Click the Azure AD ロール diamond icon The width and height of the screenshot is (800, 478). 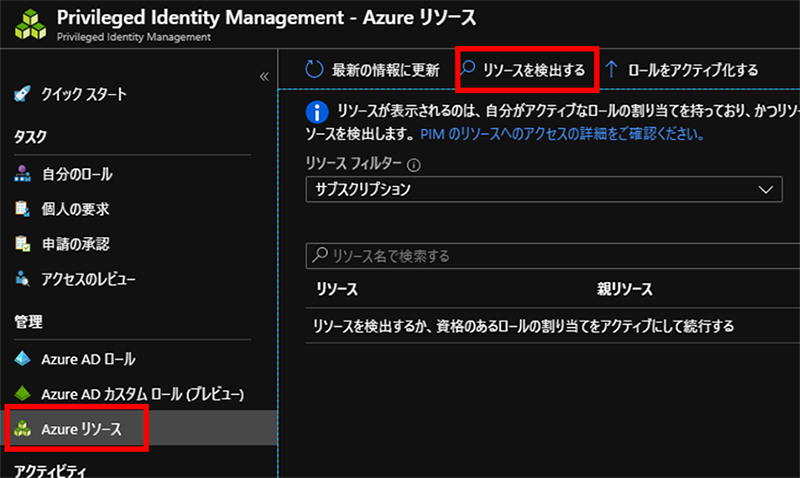point(22,359)
